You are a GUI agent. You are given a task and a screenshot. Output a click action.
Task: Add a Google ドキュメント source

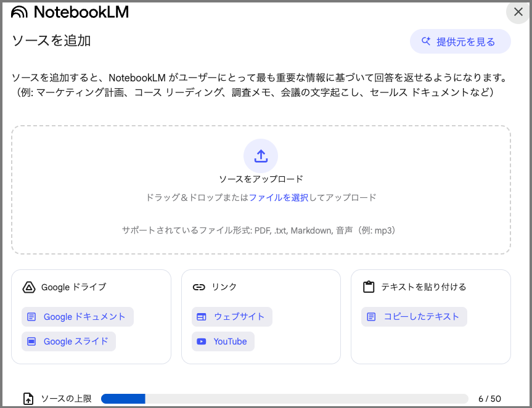[x=78, y=317]
